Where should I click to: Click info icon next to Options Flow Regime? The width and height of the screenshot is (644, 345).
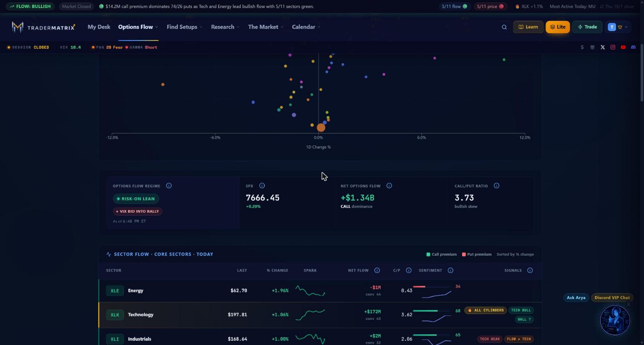[x=169, y=185]
